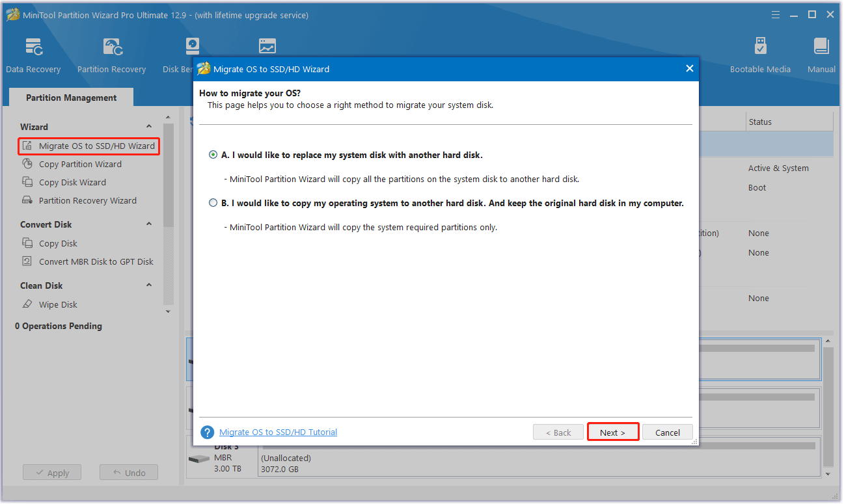Open Migrate OS to SSD/HD Wizard
Image resolution: width=844 pixels, height=504 pixels.
[x=89, y=146]
